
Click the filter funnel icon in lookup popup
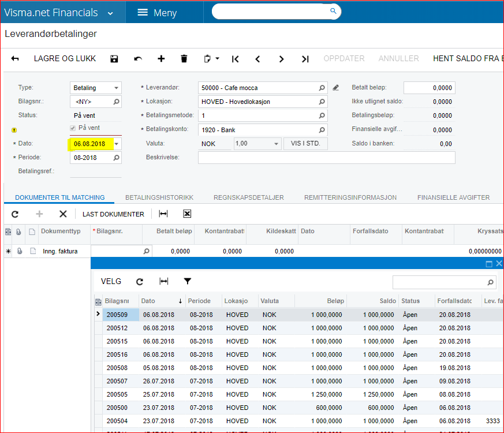pyautogui.click(x=188, y=281)
